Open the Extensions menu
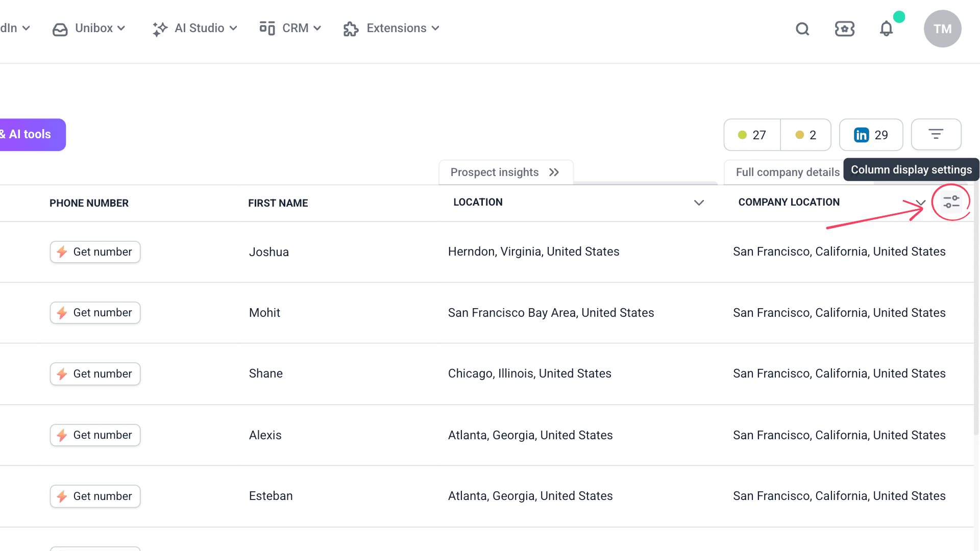The width and height of the screenshot is (980, 551). click(x=391, y=29)
